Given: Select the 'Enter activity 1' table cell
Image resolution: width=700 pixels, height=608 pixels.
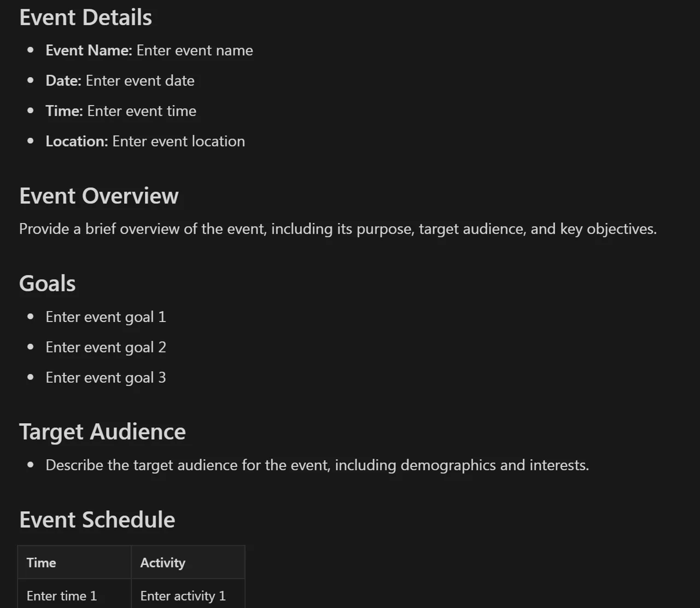Looking at the screenshot, I should pos(188,595).
